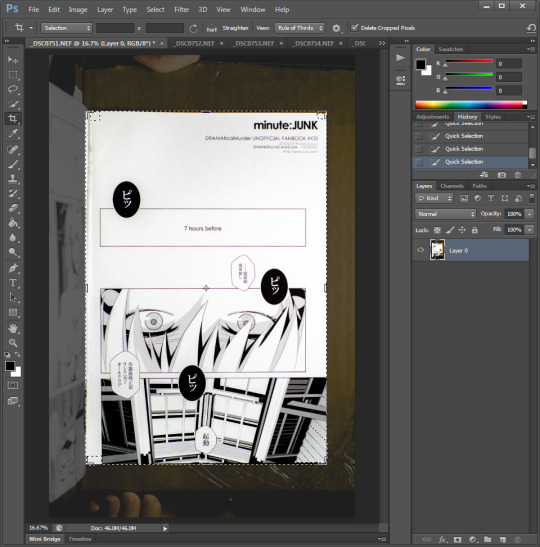Image resolution: width=540 pixels, height=547 pixels.
Task: Click the history play action icon
Action: [400, 58]
